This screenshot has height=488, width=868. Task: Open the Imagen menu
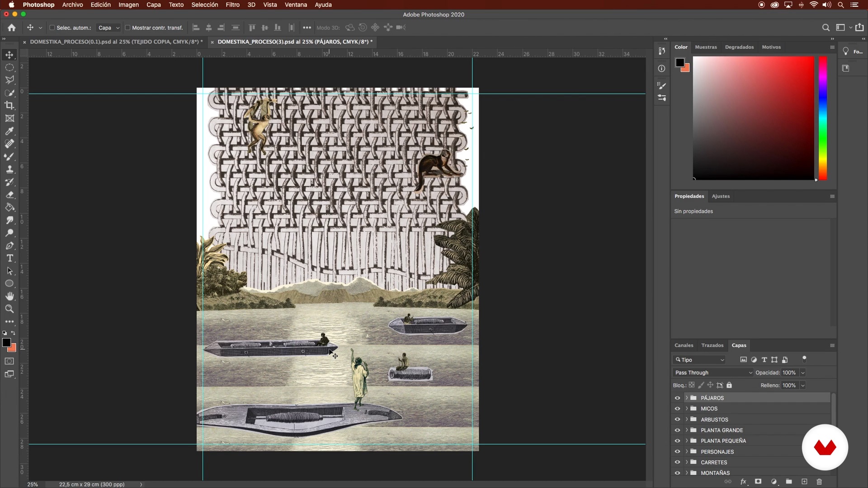point(128,5)
